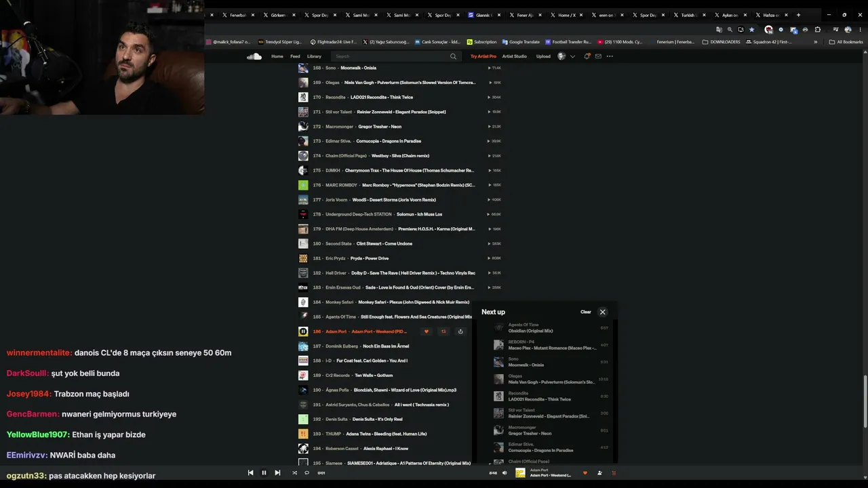Image resolution: width=868 pixels, height=488 pixels.
Task: Open artist Eric Prydz on row 181
Action: tap(335, 258)
